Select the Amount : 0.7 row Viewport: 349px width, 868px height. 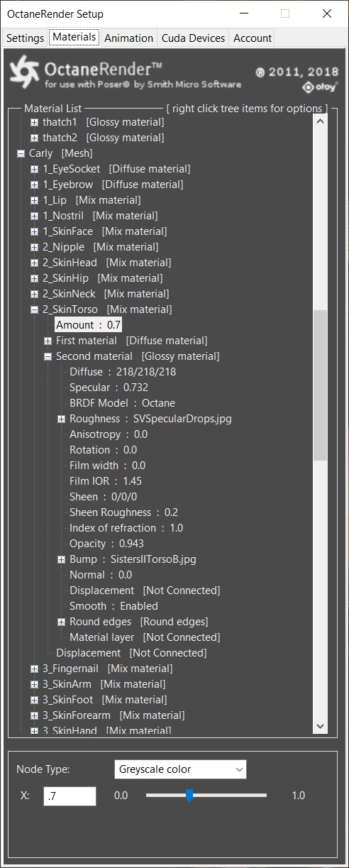click(x=89, y=325)
